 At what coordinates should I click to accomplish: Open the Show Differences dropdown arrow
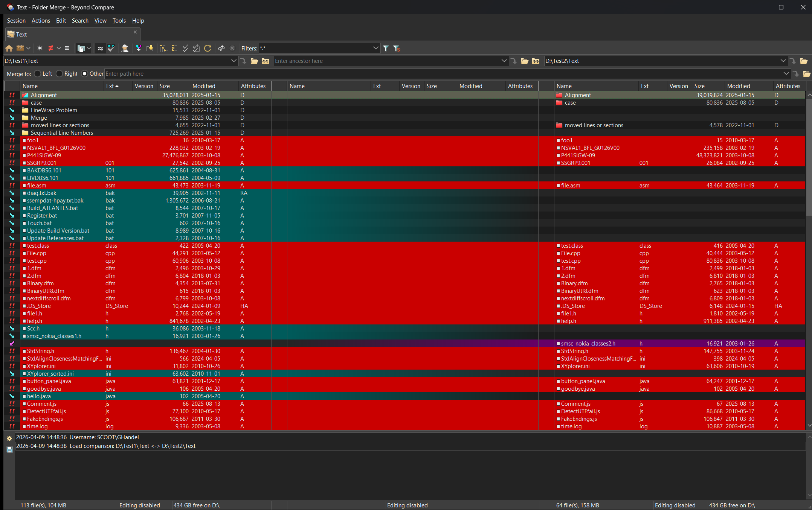tap(59, 48)
